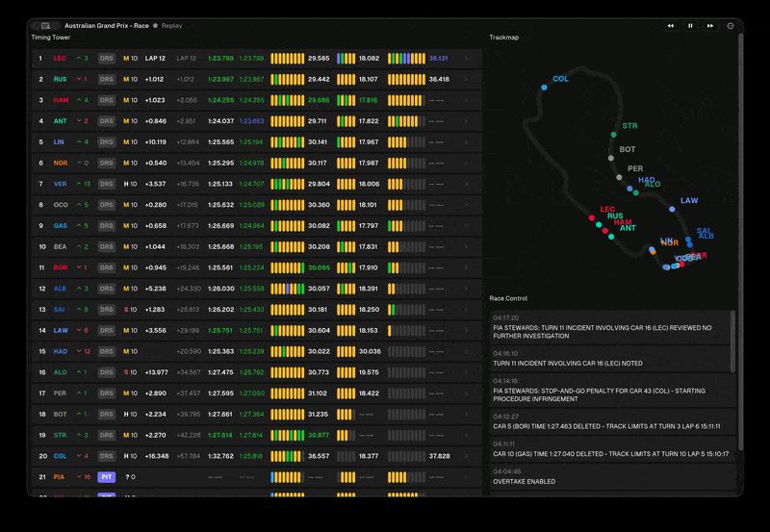This screenshot has width=770, height=532.
Task: Expand VER row chevron
Action: (x=466, y=184)
